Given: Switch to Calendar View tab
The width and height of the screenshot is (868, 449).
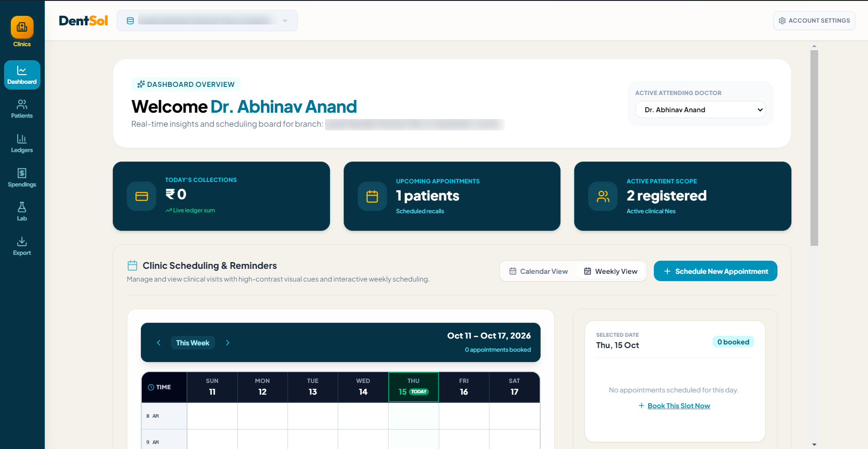Looking at the screenshot, I should point(538,271).
